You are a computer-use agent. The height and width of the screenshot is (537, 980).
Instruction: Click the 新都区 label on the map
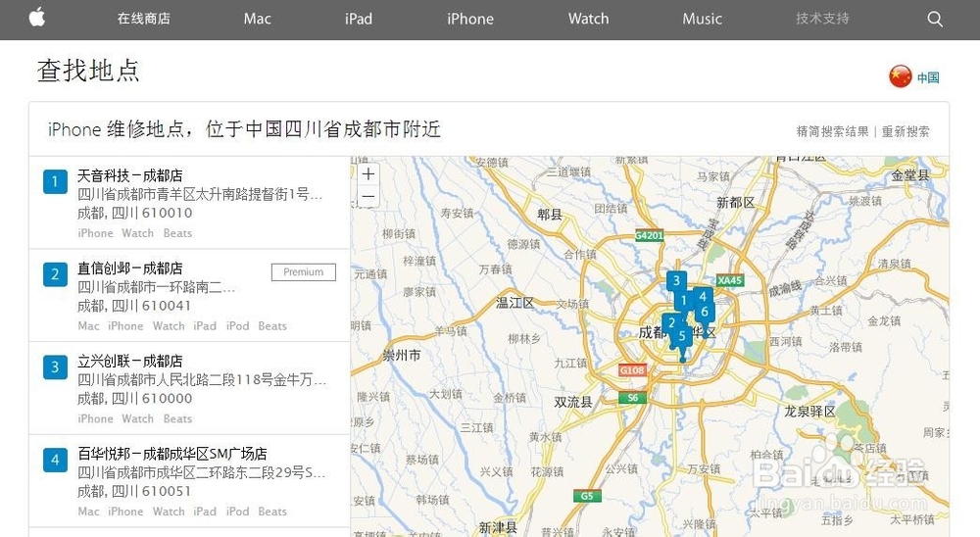(x=736, y=203)
